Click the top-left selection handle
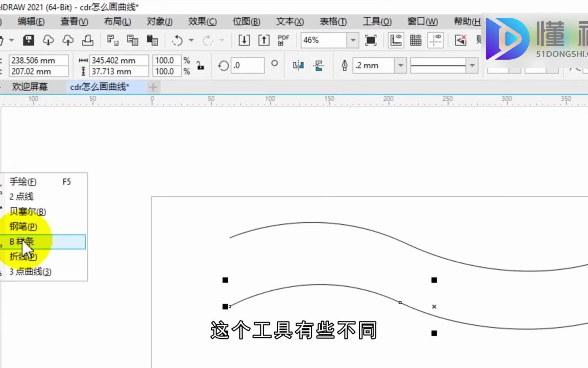This screenshot has height=368, width=588. (x=225, y=280)
